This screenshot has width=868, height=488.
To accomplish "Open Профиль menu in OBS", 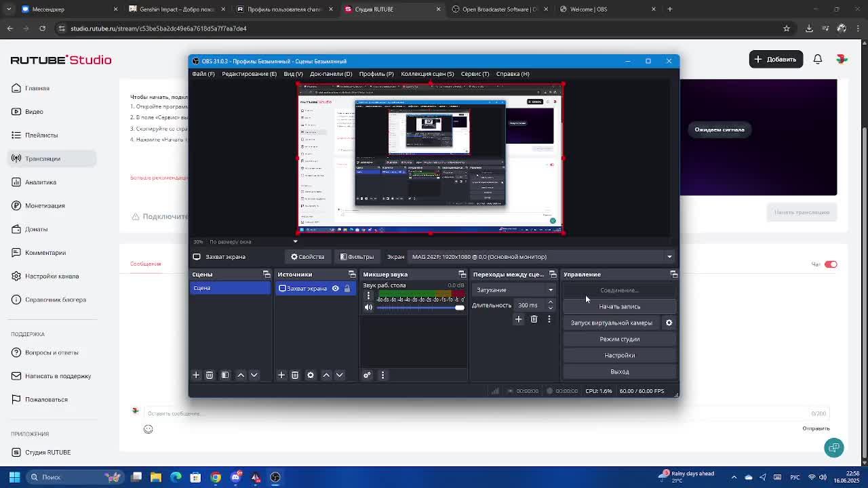I will click(376, 74).
